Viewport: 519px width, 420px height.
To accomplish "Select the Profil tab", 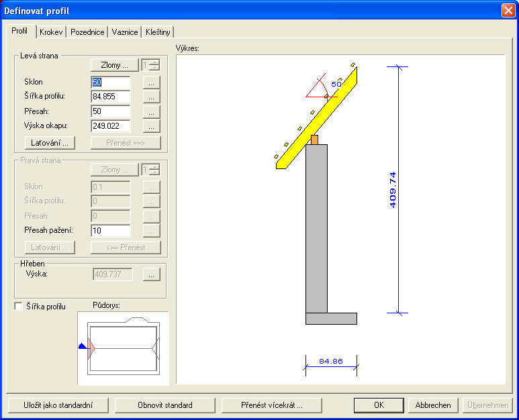I will click(19, 31).
